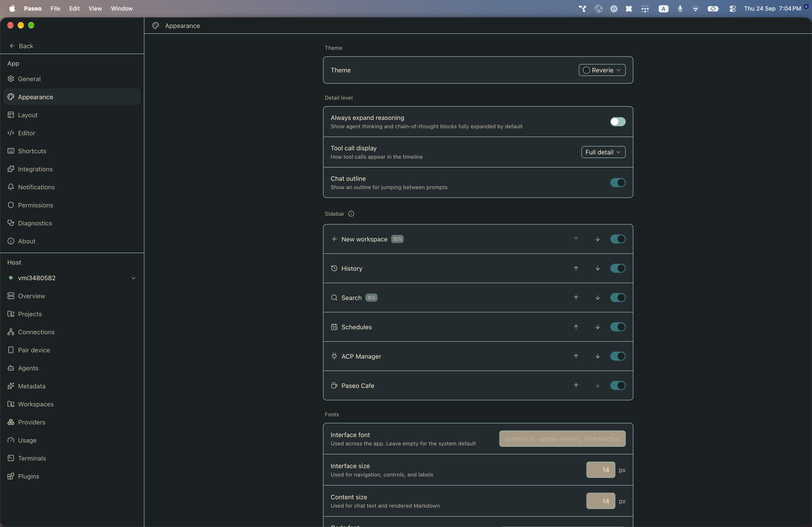Open Usage host page
The height and width of the screenshot is (527, 812).
click(x=72, y=440)
